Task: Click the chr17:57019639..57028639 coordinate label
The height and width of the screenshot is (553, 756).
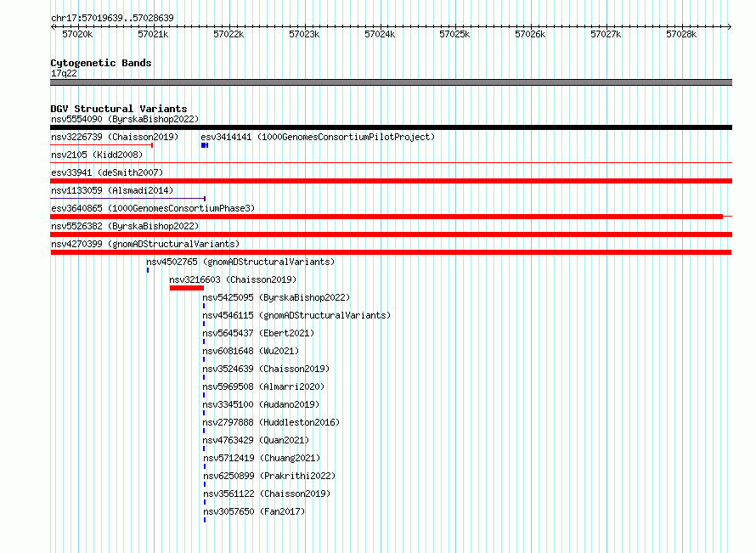Action: (112, 18)
